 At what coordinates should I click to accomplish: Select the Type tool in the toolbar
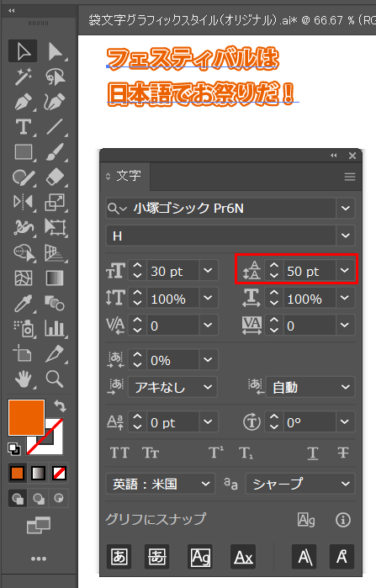pyautogui.click(x=24, y=127)
